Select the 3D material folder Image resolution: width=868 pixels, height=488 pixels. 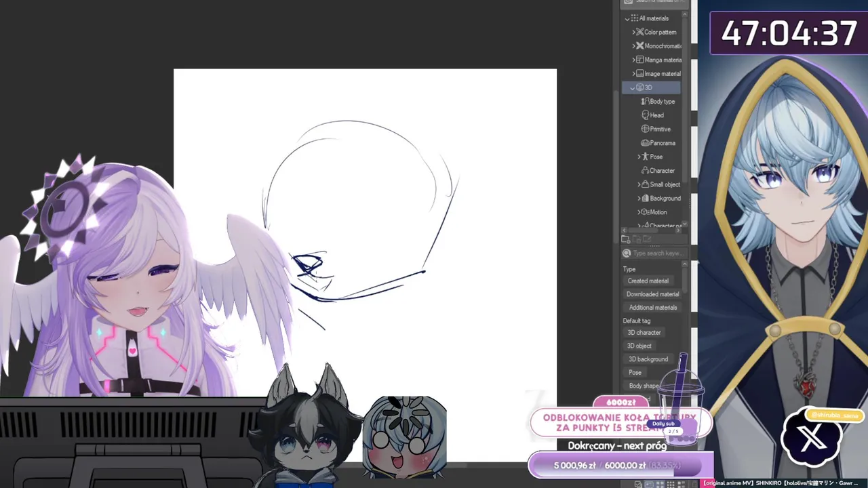click(652, 87)
